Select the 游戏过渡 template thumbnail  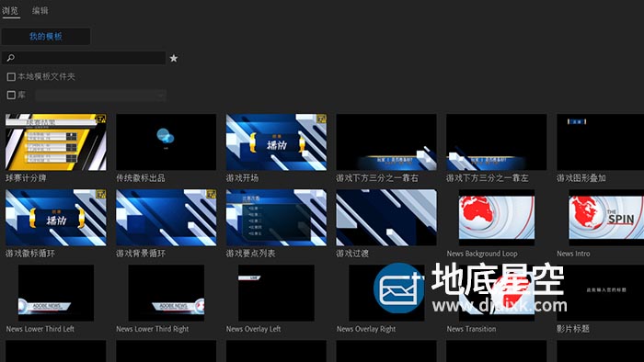386,217
